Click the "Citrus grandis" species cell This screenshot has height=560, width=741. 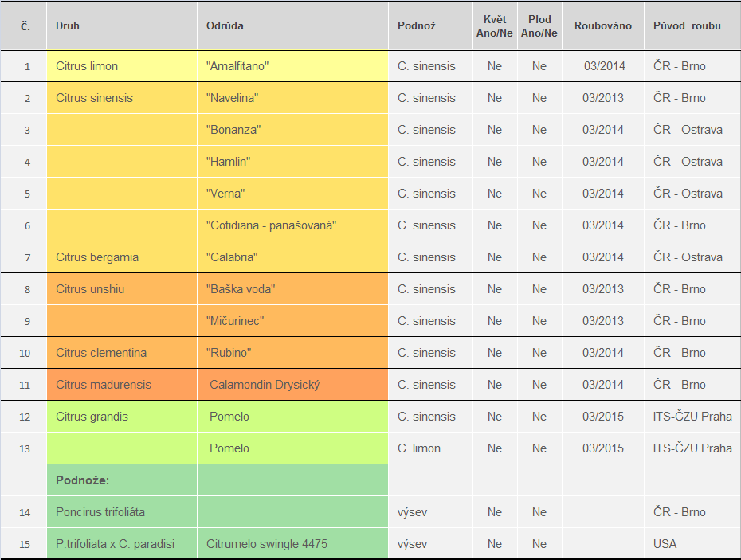(x=92, y=417)
